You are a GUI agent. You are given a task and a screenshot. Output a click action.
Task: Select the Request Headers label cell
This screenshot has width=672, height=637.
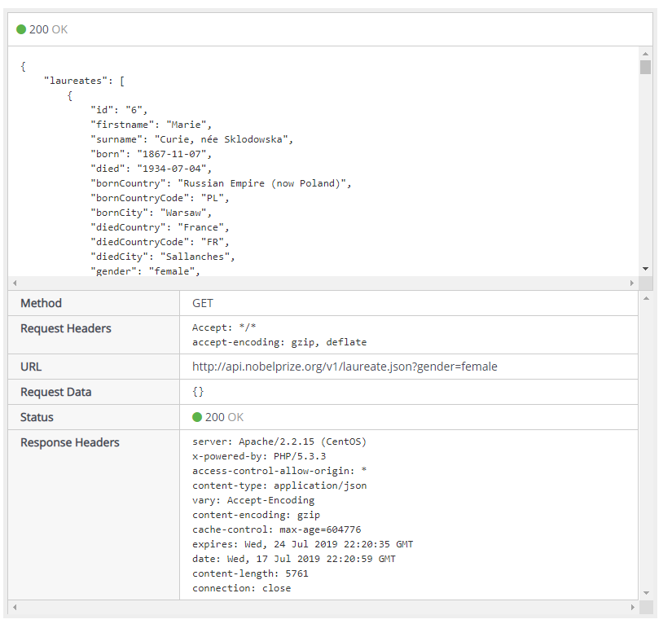66,328
